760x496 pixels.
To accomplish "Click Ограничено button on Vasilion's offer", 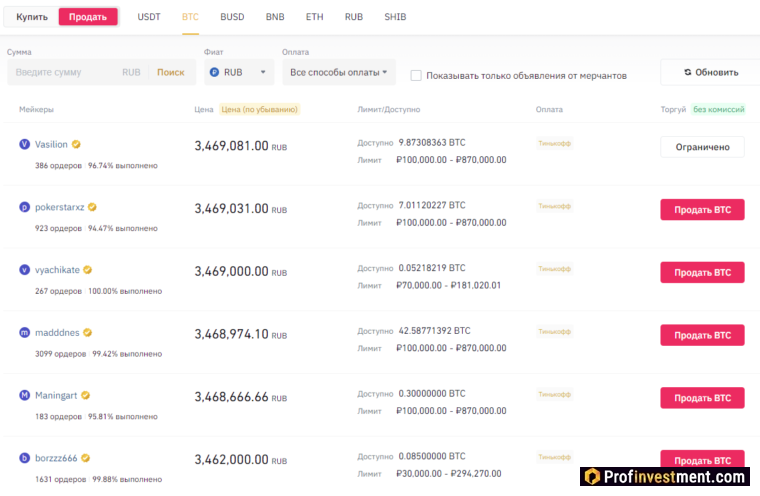I will [702, 147].
